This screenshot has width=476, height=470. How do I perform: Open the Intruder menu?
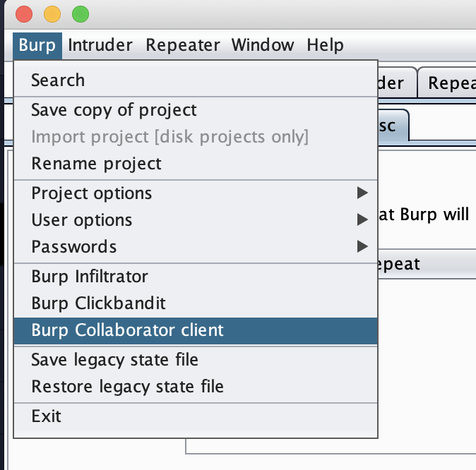[x=100, y=45]
